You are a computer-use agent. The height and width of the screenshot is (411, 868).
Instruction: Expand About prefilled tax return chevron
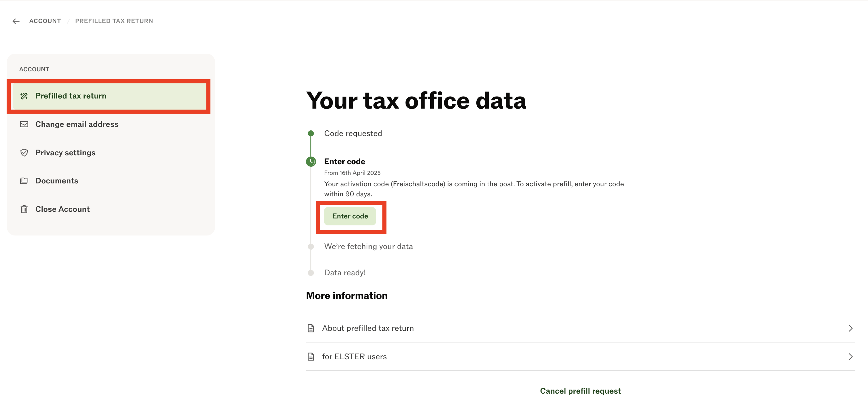click(851, 328)
